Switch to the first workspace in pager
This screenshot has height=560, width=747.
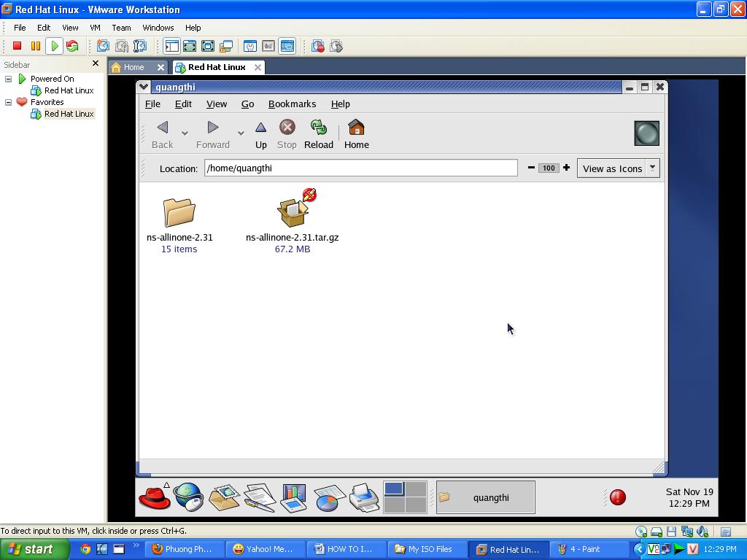tap(394, 489)
